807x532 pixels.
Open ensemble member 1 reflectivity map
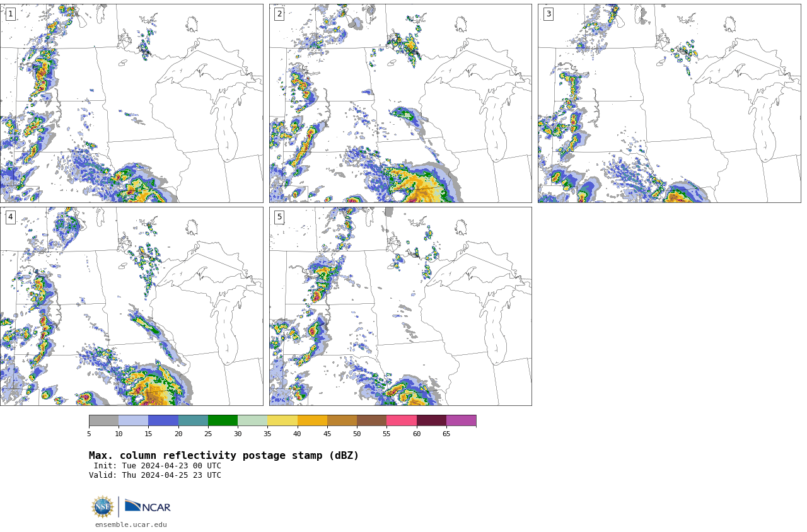(131, 103)
